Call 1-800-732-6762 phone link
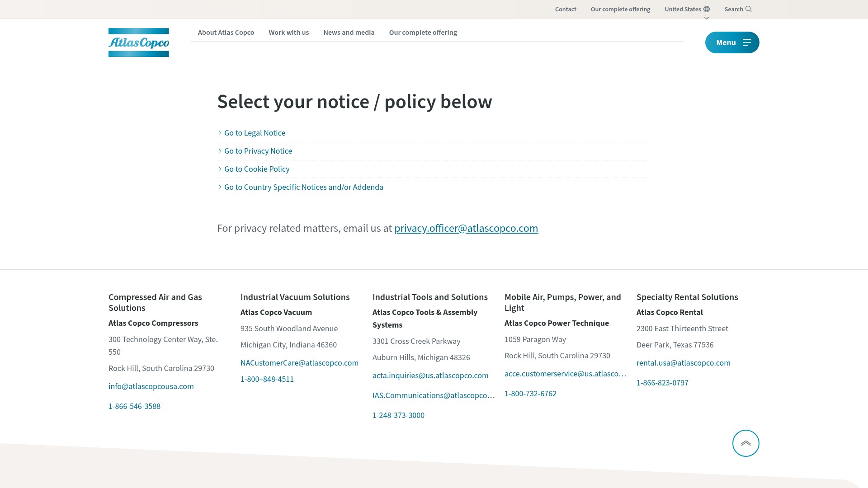This screenshot has width=868, height=488. coord(530,394)
